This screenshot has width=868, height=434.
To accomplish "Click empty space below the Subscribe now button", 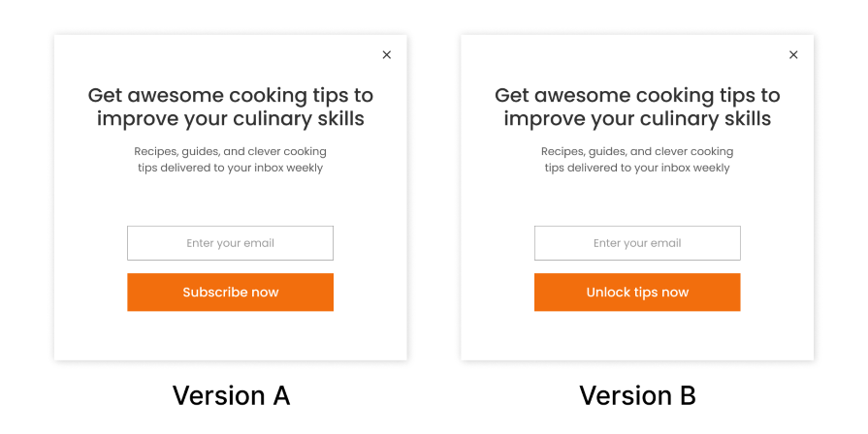I will (230, 335).
